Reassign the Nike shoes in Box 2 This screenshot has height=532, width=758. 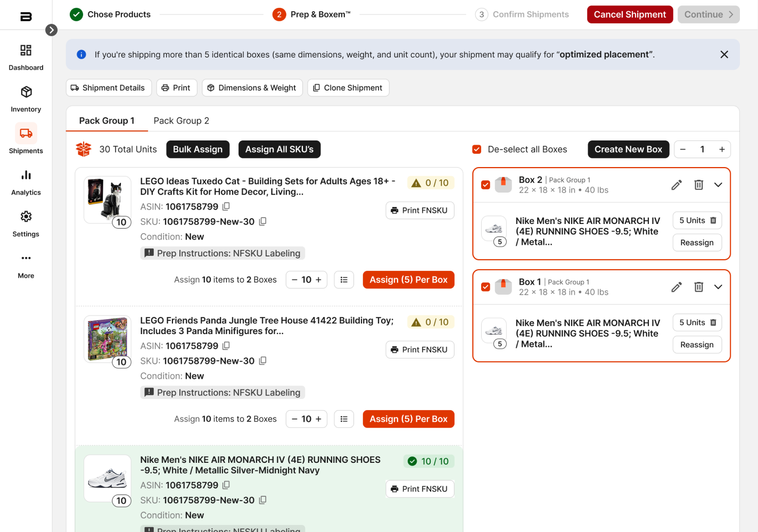pos(697,243)
